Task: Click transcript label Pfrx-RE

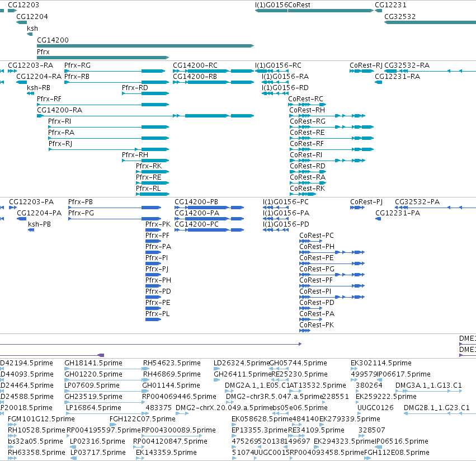Action: point(148,177)
